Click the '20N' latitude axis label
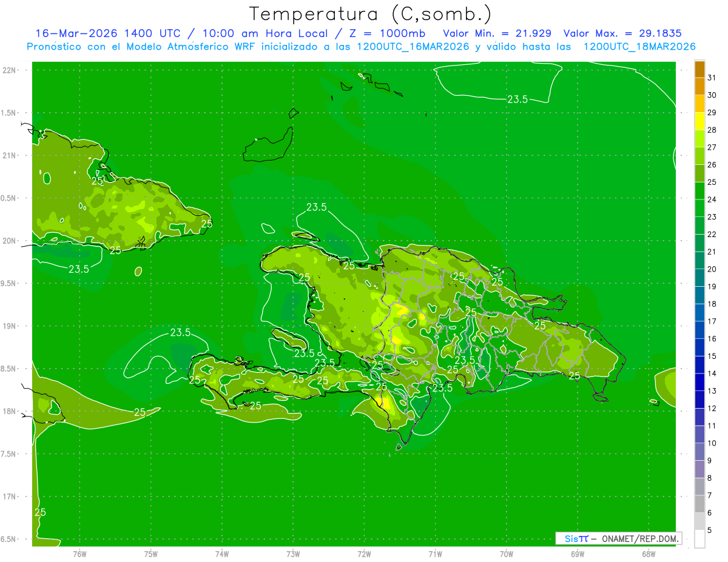Screen dimensions: 728x562 [9, 241]
